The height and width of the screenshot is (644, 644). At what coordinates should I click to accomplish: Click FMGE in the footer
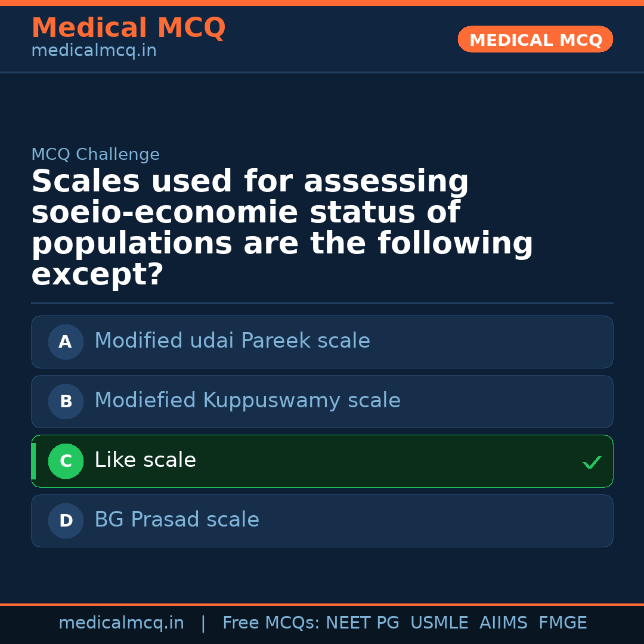point(562,623)
